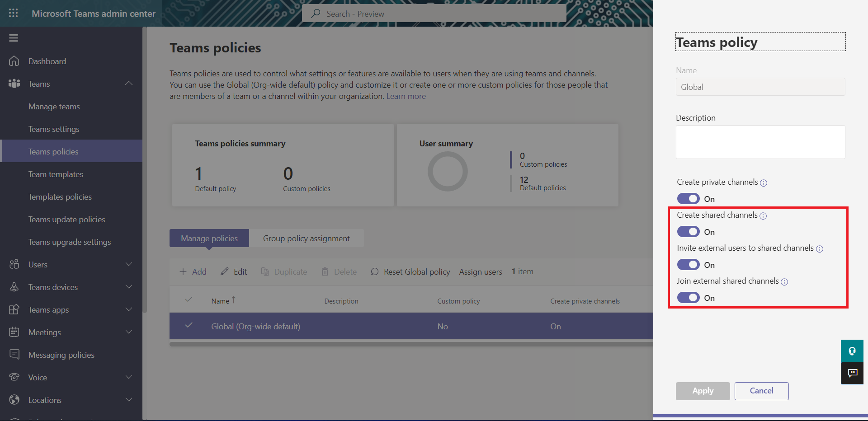Open Teams settings in the sidebar

pos(54,129)
